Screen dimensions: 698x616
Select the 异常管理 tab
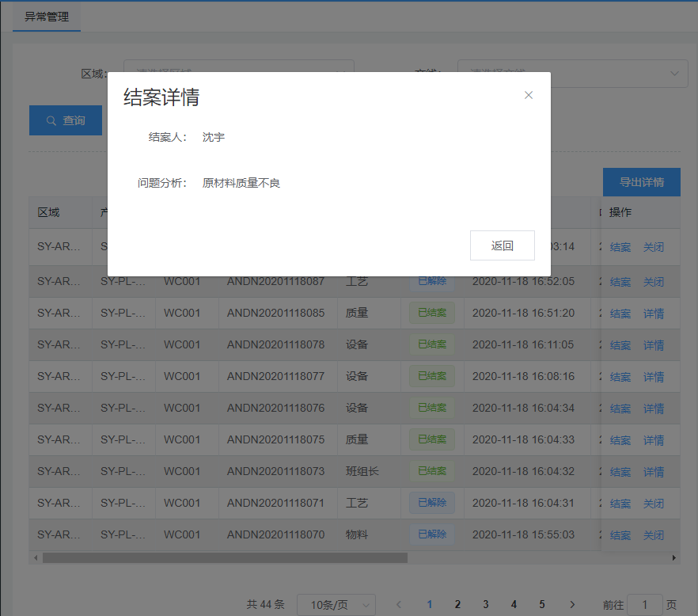[x=47, y=17]
